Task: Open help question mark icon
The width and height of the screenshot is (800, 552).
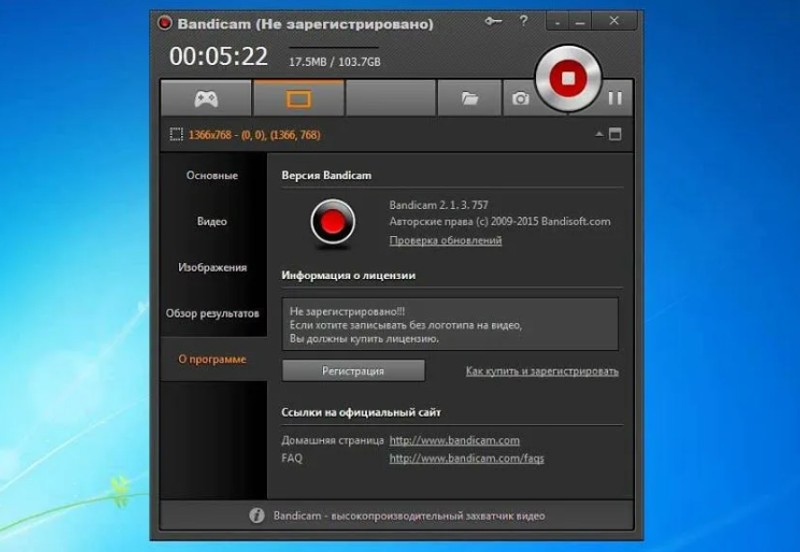Action: [523, 21]
